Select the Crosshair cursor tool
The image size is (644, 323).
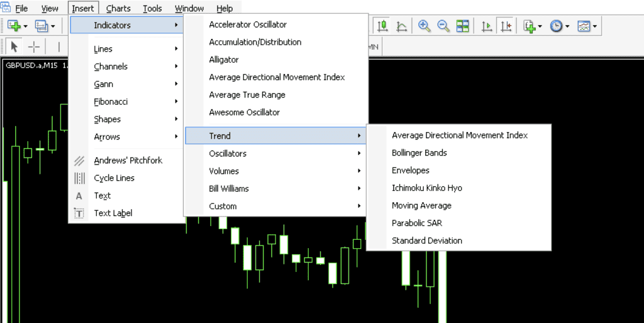click(34, 47)
